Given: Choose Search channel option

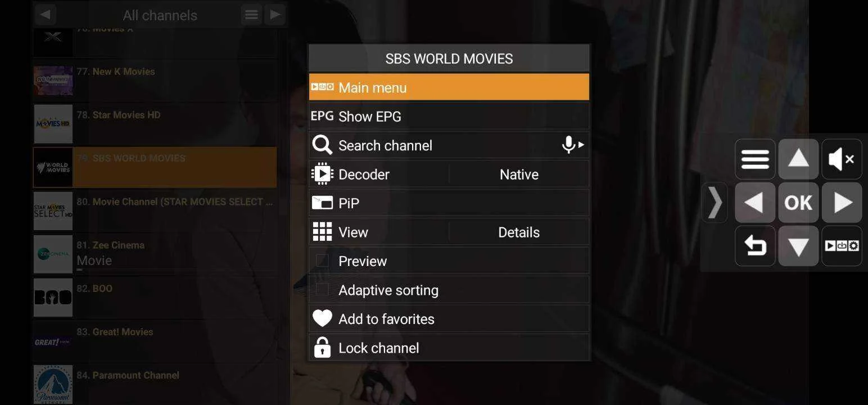Looking at the screenshot, I should coord(449,145).
